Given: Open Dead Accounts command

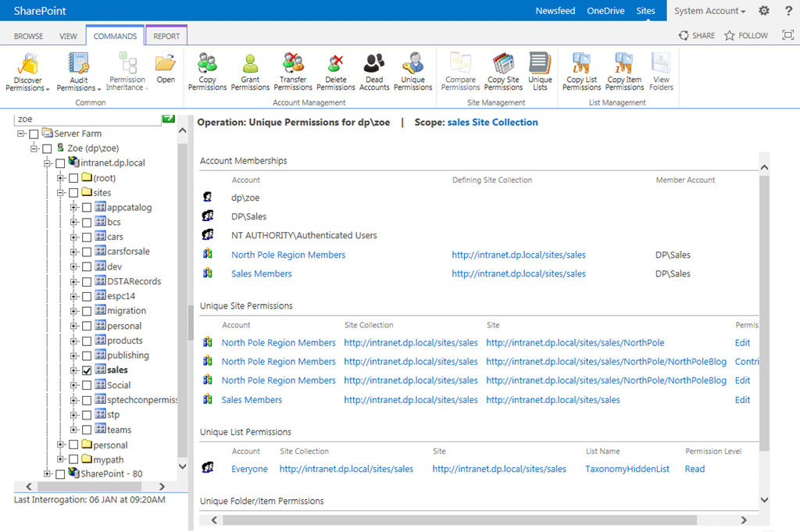Looking at the screenshot, I should (x=374, y=72).
